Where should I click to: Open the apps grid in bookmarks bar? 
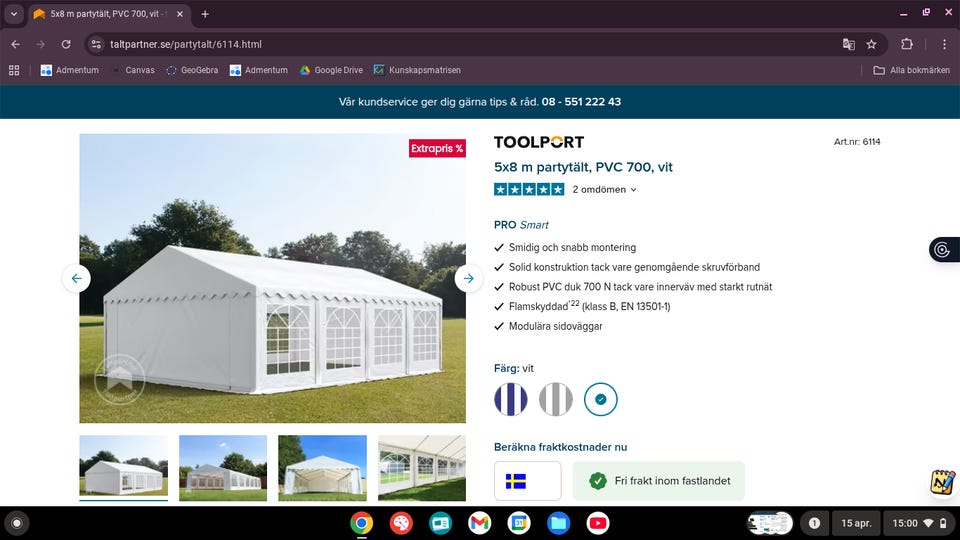tap(14, 70)
